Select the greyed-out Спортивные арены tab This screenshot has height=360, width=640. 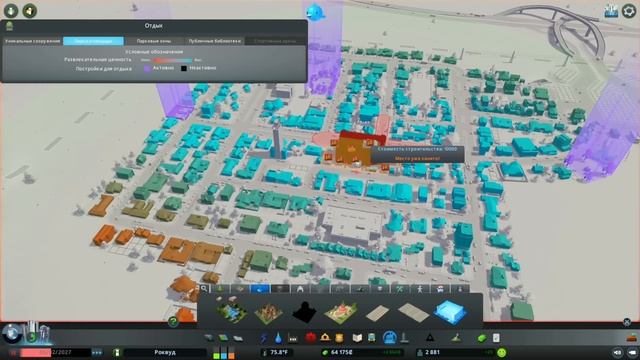pos(275,41)
